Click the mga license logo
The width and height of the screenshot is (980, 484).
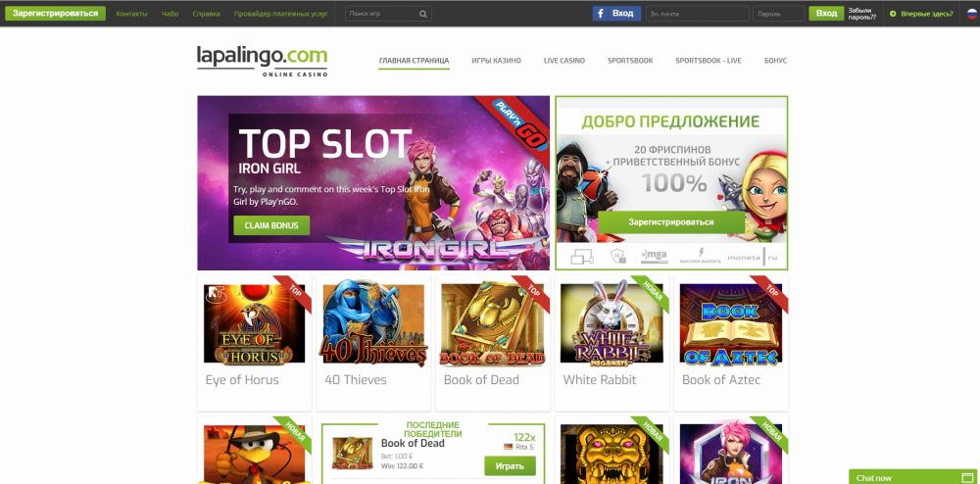click(654, 256)
